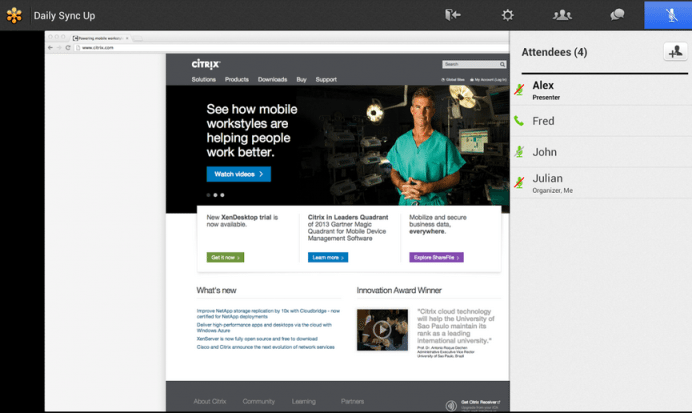This screenshot has height=413, width=692.
Task: Click the blue Learn more button
Action: tap(328, 257)
